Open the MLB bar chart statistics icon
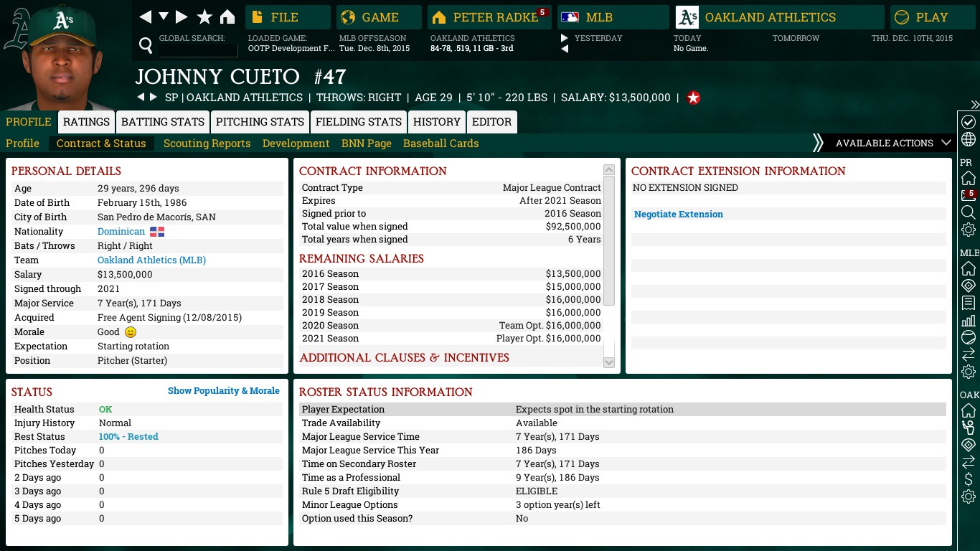This screenshot has width=980, height=551. 968,320
